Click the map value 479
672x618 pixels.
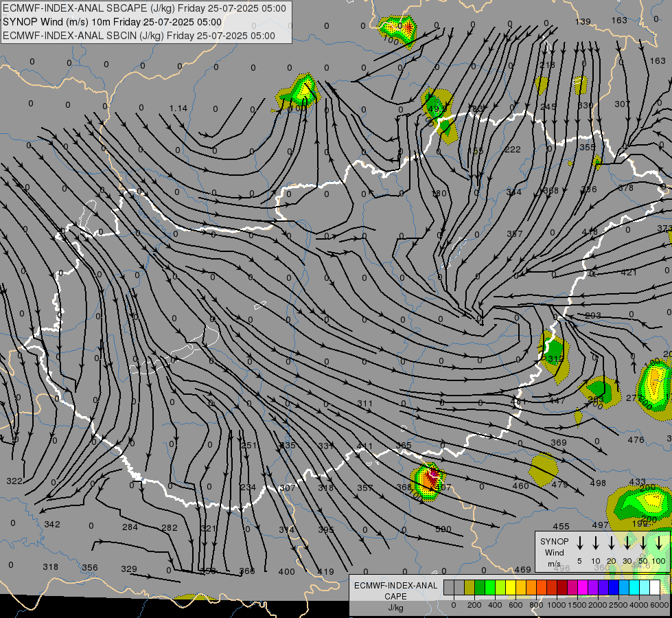coord(559,485)
